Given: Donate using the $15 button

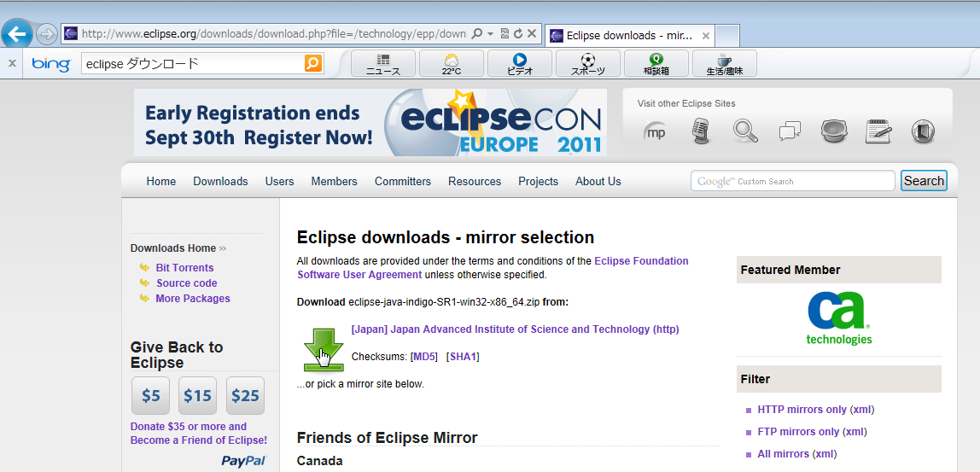Looking at the screenshot, I should (x=197, y=396).
